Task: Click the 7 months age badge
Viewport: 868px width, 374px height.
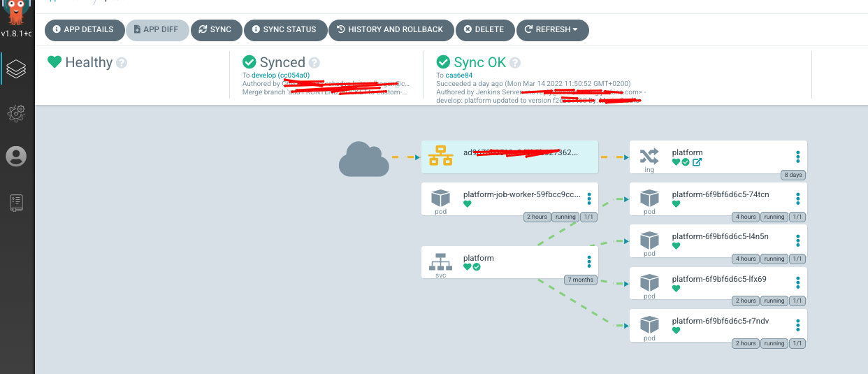Action: (581, 280)
